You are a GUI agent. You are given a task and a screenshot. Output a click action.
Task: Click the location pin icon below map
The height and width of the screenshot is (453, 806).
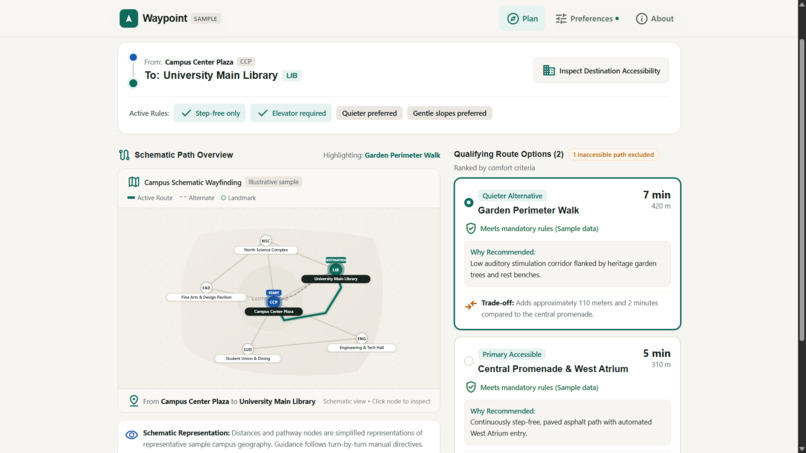point(134,401)
